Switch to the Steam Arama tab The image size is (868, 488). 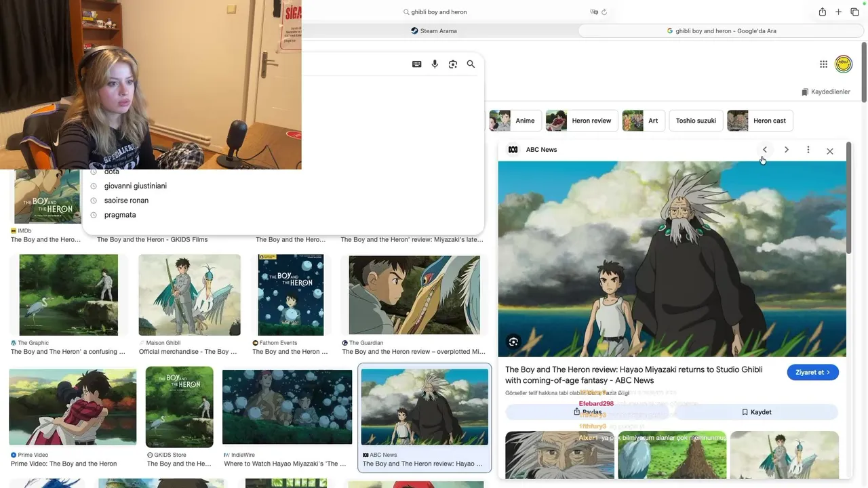click(434, 31)
